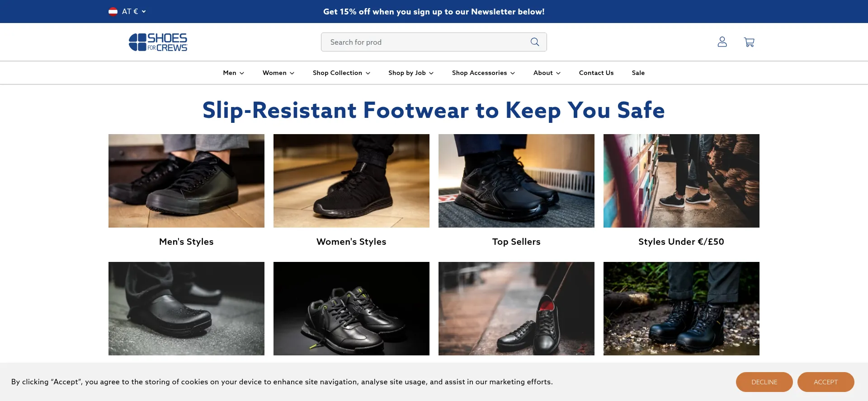Open the shoe with red lining image

516,308
